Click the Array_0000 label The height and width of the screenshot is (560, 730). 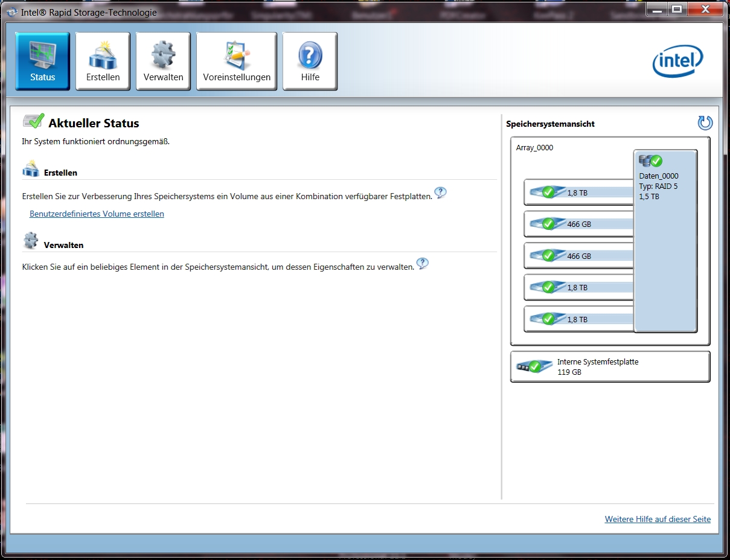click(534, 147)
